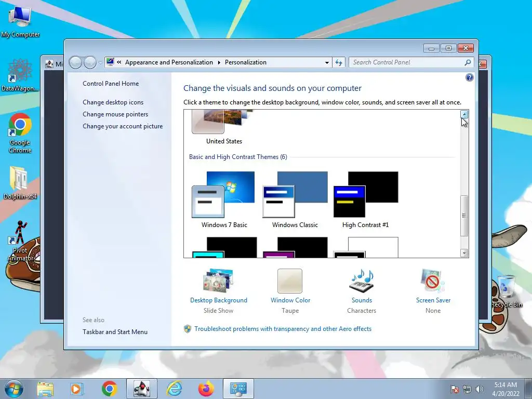Open Change desktop icons link
This screenshot has width=532, height=399.
click(113, 102)
